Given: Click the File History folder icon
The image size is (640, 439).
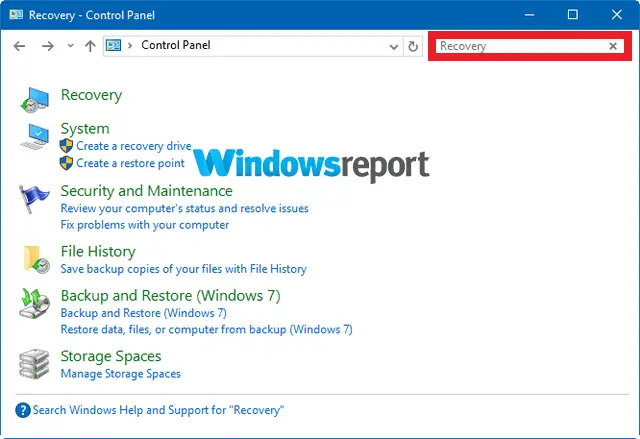Looking at the screenshot, I should click(x=36, y=259).
